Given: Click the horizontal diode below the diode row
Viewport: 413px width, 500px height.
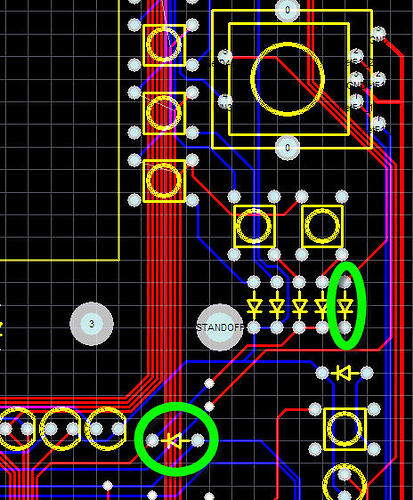Looking at the screenshot, I should [344, 373].
